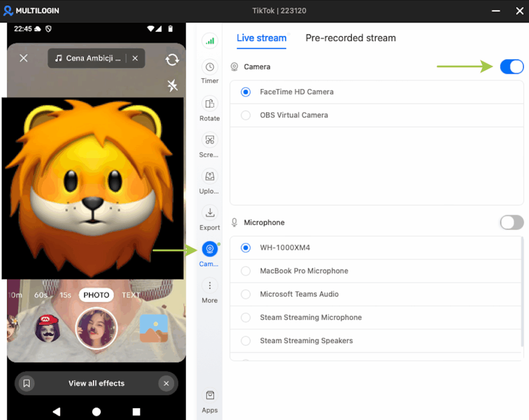Select TEXT capture mode
Screen dimensions: 529x420
(131, 295)
